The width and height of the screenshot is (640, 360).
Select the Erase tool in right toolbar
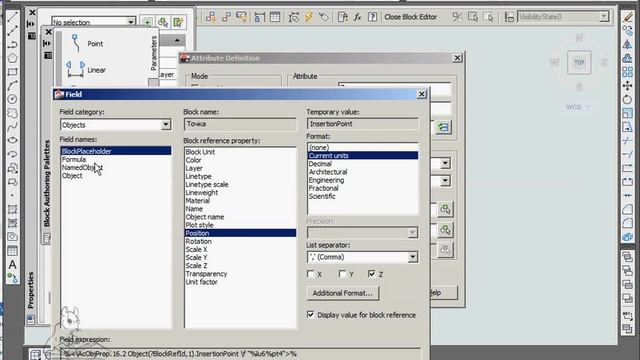(627, 17)
